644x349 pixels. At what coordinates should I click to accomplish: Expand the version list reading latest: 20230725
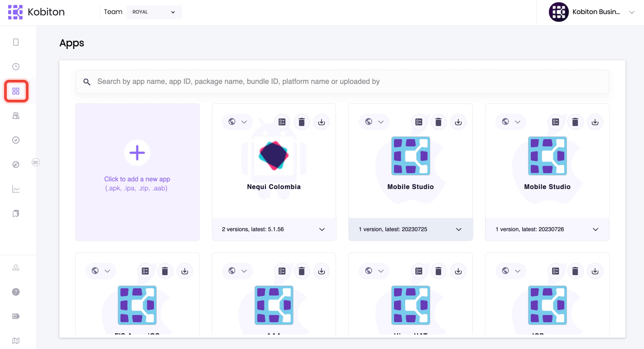[411, 229]
